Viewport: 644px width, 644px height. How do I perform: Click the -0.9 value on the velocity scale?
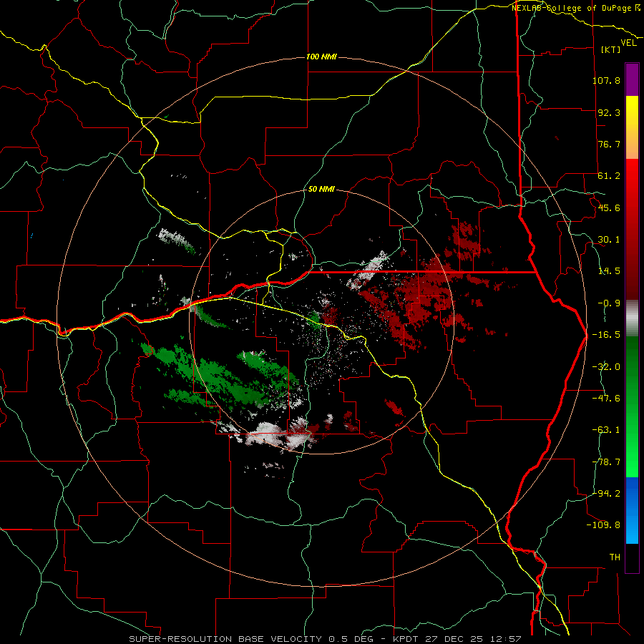(x=609, y=303)
